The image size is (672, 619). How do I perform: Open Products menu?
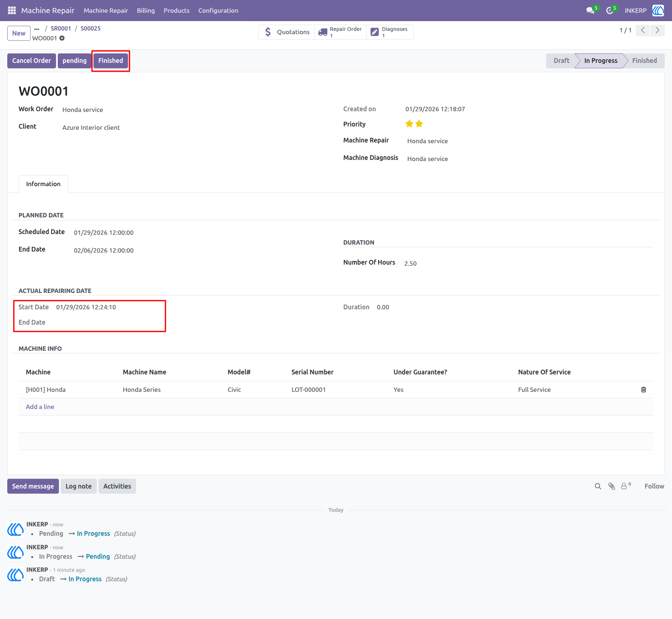point(176,11)
